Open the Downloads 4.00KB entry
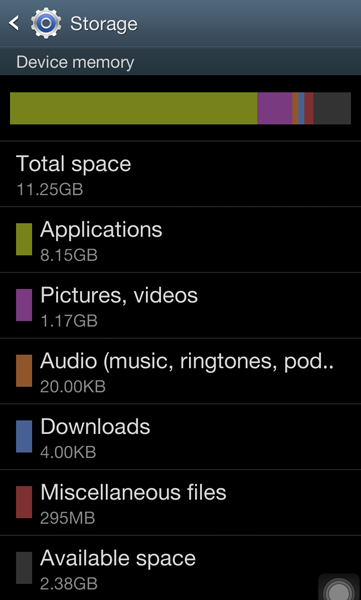The height and width of the screenshot is (600, 361). [180, 437]
